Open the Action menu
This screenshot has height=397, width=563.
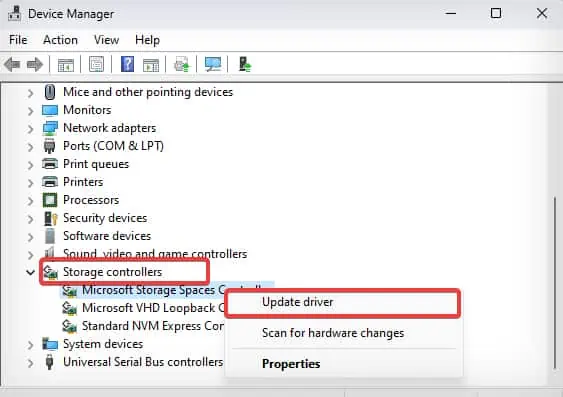[60, 40]
